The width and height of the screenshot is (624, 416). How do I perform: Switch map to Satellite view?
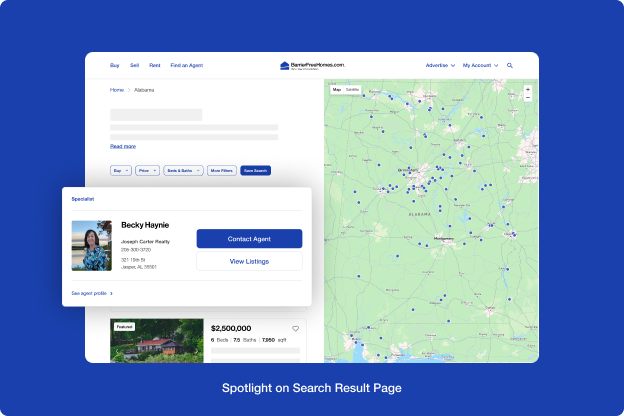tap(353, 90)
